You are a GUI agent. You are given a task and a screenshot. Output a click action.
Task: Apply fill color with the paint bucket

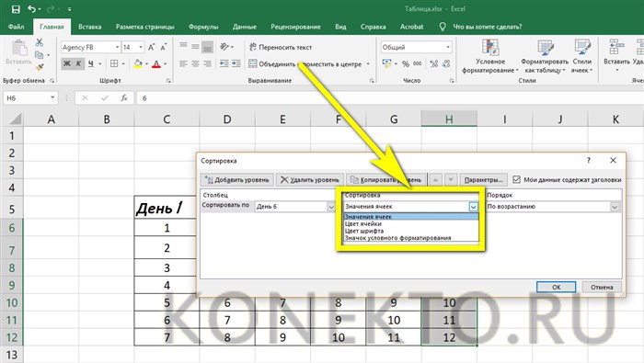coord(138,63)
